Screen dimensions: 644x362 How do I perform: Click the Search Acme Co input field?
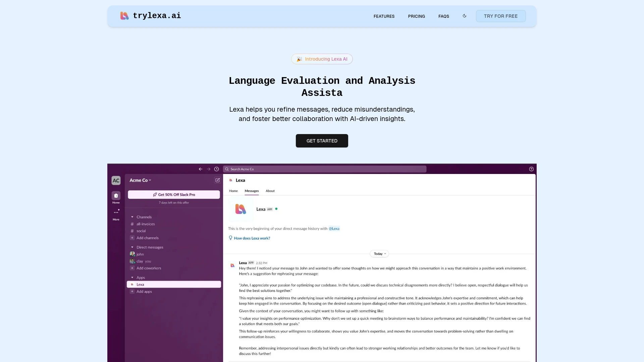[325, 169]
